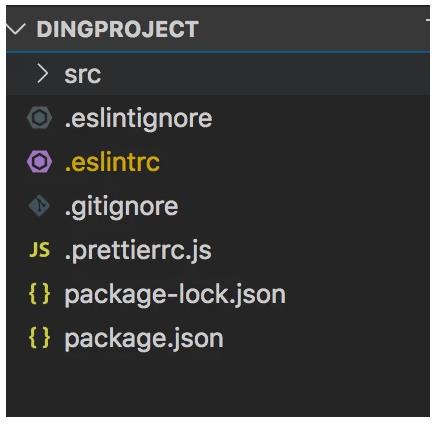This screenshot has width=441, height=426.
Task: Click the ESLint icon beside .eslintignore
Action: click(39, 118)
